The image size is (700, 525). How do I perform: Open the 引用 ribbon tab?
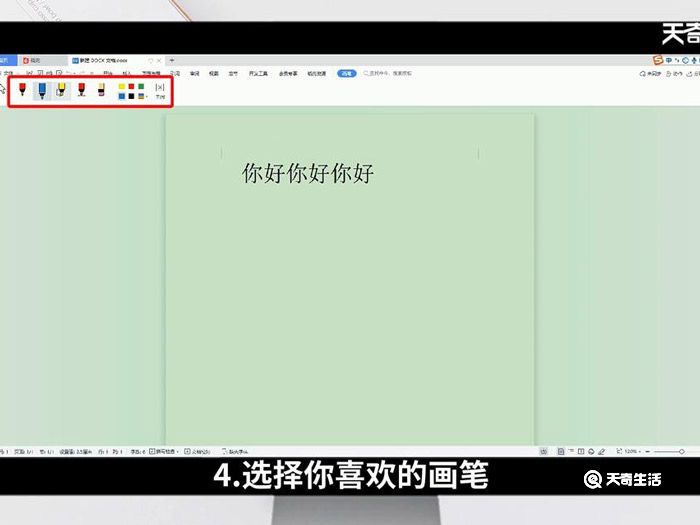(175, 74)
